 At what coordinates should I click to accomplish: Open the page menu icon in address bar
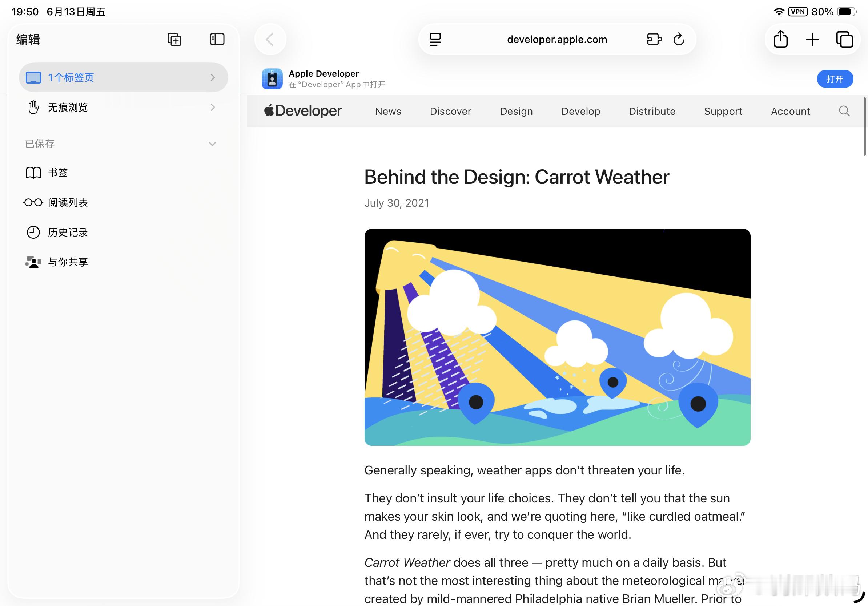[x=435, y=39]
